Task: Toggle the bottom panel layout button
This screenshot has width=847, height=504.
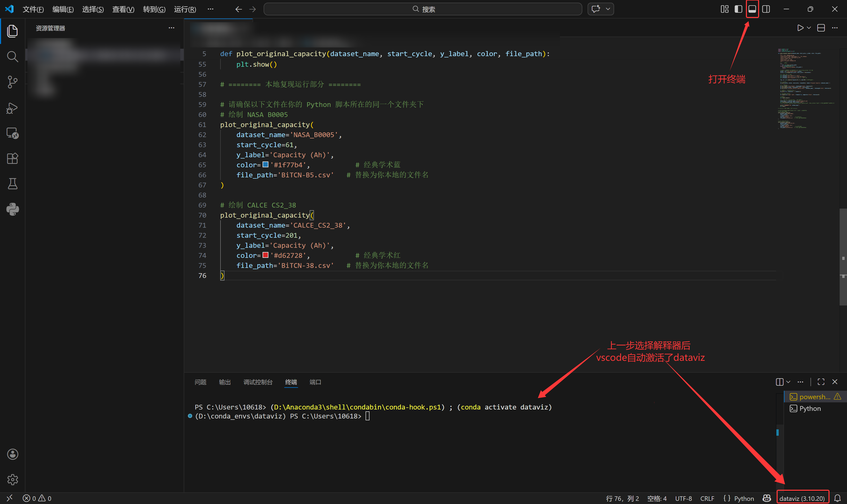Action: tap(752, 9)
